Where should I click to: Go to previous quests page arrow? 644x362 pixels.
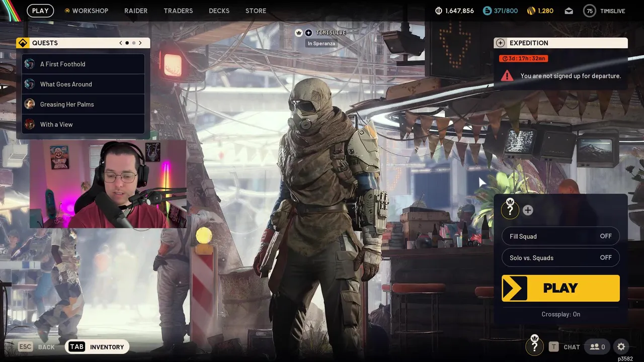121,43
